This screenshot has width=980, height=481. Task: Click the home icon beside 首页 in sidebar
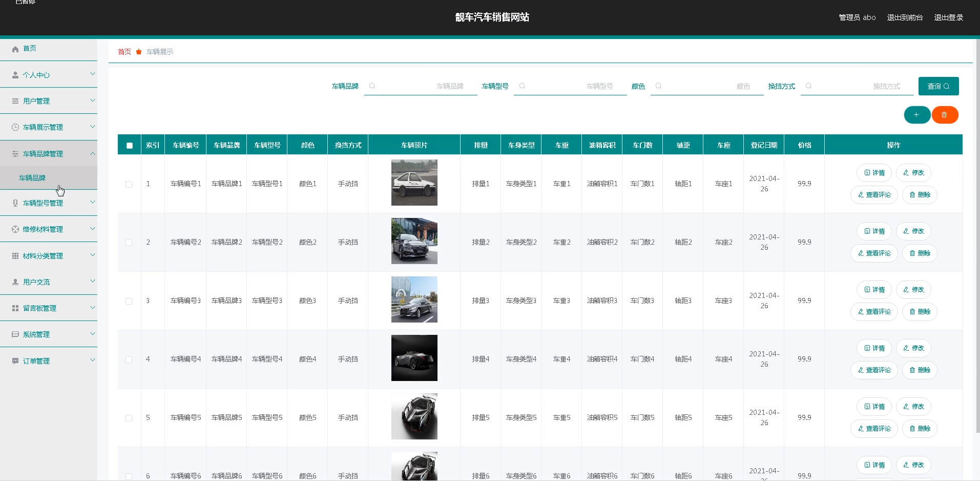[x=15, y=49]
